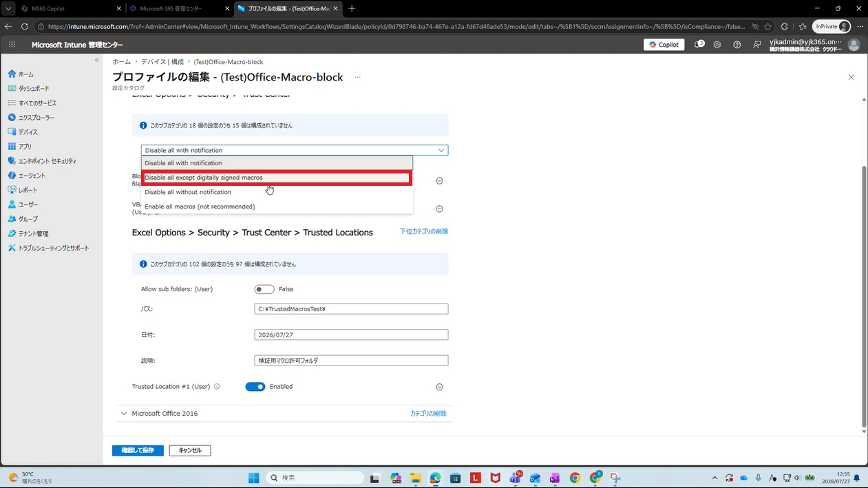Open the Windows Start button

pos(253,478)
